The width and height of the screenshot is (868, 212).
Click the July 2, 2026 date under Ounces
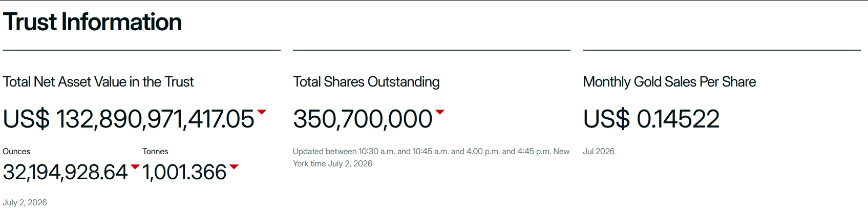(25, 203)
